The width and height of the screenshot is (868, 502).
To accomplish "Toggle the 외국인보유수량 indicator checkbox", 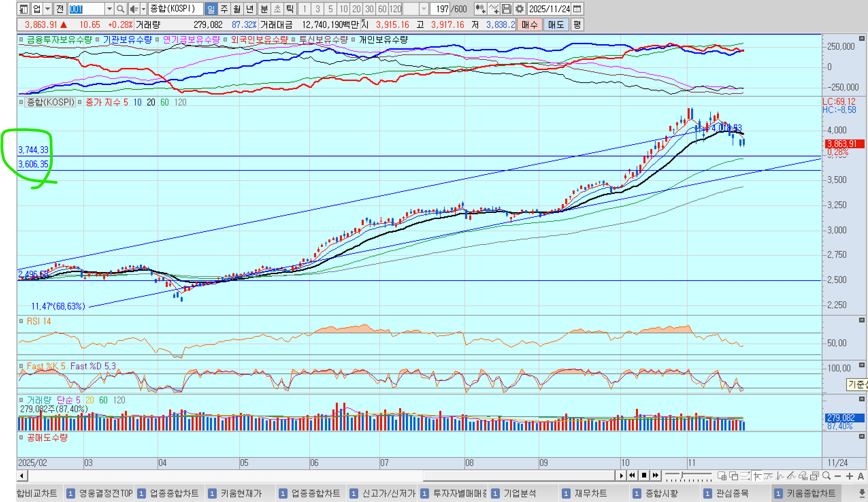I will tap(225, 39).
